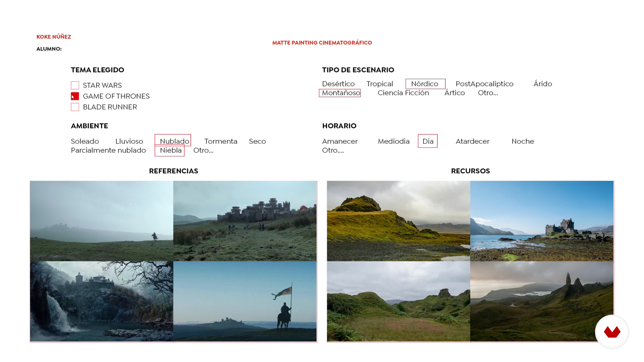
Task: Click the RECURSOS heading
Action: point(470,171)
